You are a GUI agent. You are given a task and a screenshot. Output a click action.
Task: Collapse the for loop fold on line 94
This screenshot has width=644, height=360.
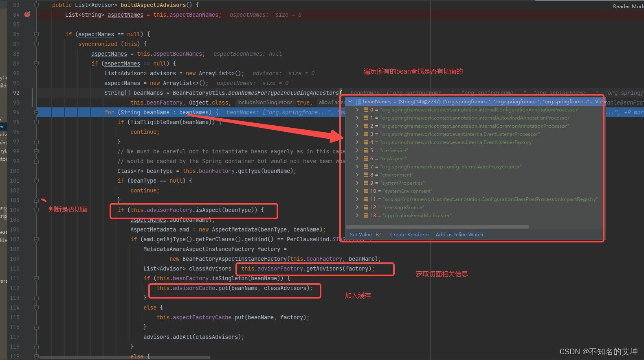pyautogui.click(x=36, y=112)
